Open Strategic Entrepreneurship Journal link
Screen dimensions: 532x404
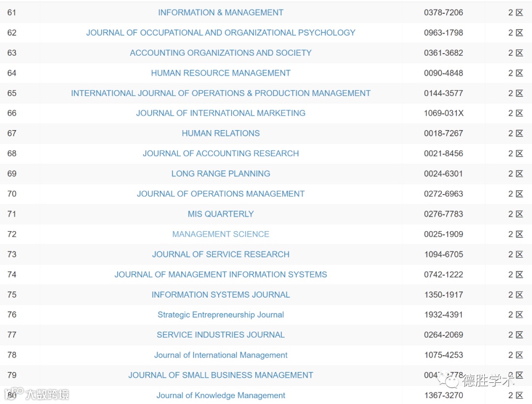point(221,315)
